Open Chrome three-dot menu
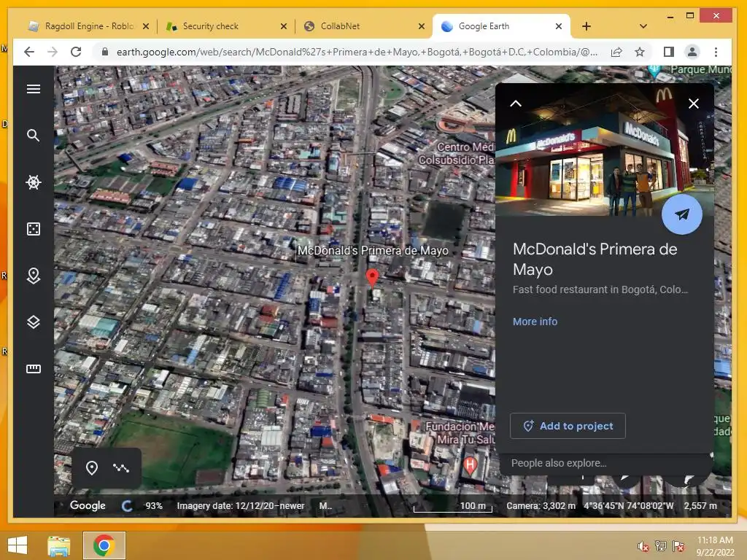The image size is (747, 560). point(716,52)
